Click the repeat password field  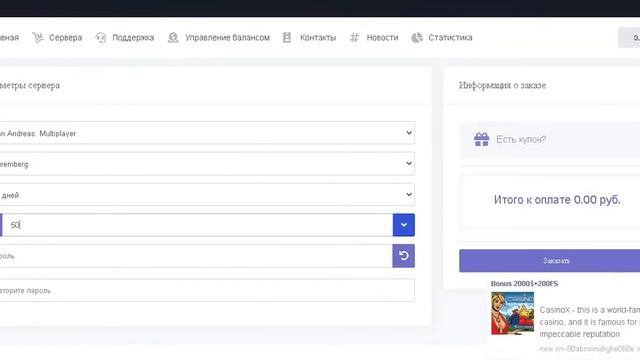[207, 291]
